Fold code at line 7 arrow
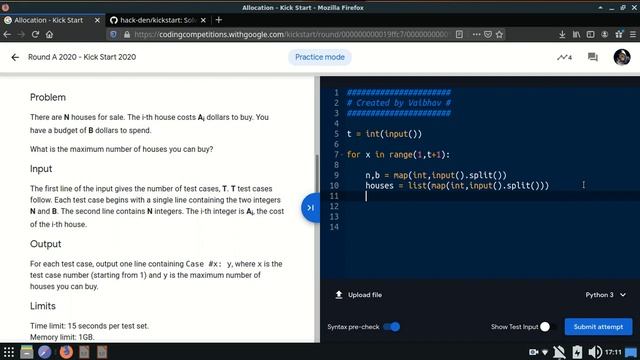 [x=342, y=155]
